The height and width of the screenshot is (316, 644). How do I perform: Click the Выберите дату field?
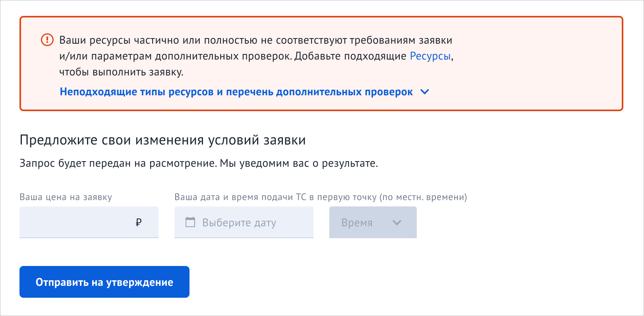[x=244, y=222]
